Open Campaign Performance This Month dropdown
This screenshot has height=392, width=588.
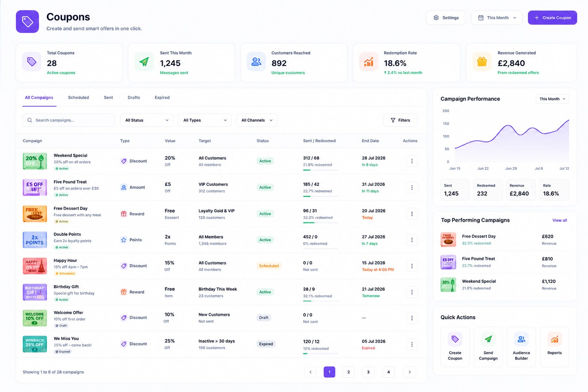(x=552, y=99)
